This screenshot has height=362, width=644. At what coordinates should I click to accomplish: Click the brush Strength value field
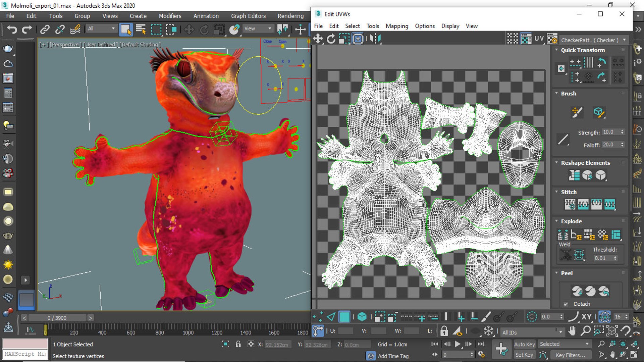pyautogui.click(x=610, y=132)
